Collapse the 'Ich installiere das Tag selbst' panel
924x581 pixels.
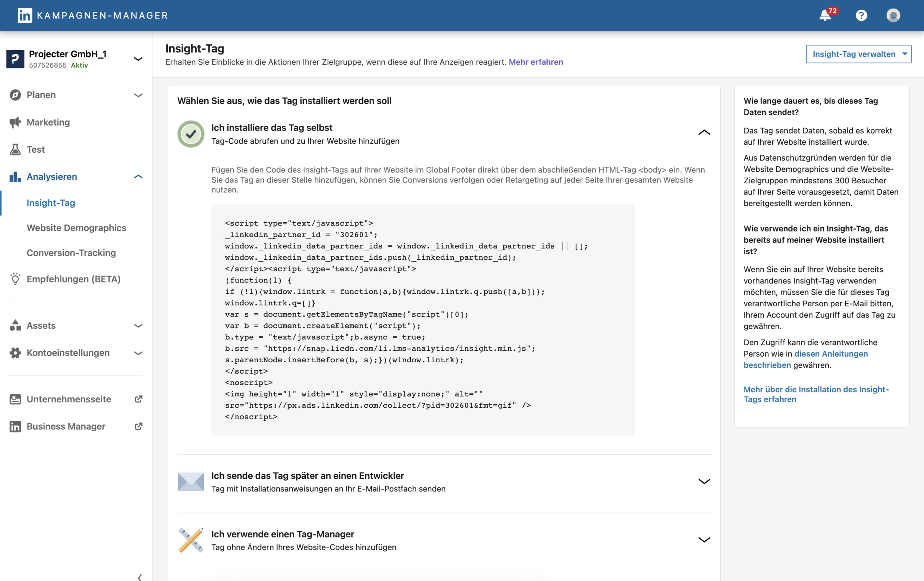coord(704,133)
